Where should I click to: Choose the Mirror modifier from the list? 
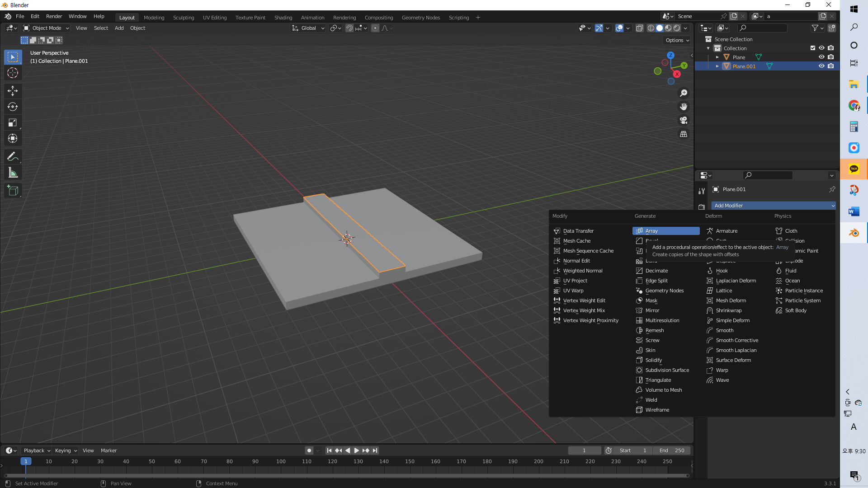(x=652, y=310)
